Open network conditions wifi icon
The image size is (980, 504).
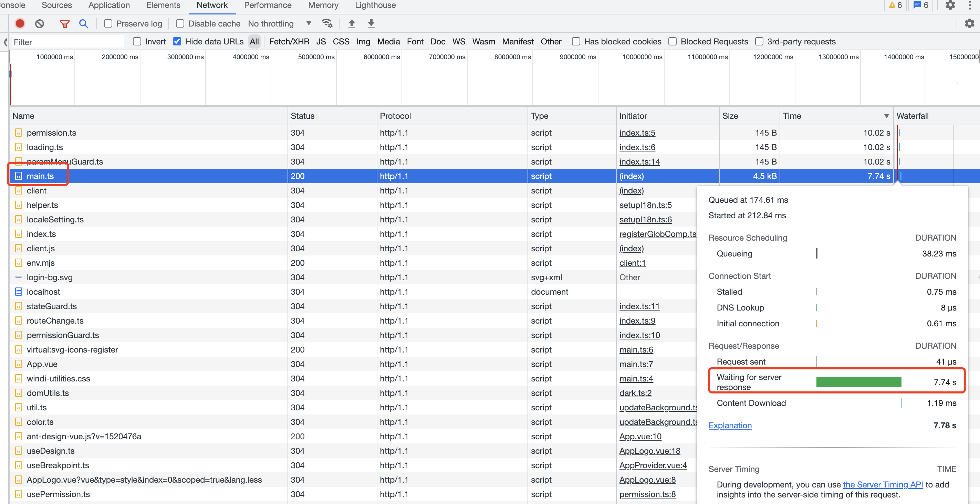tap(327, 24)
